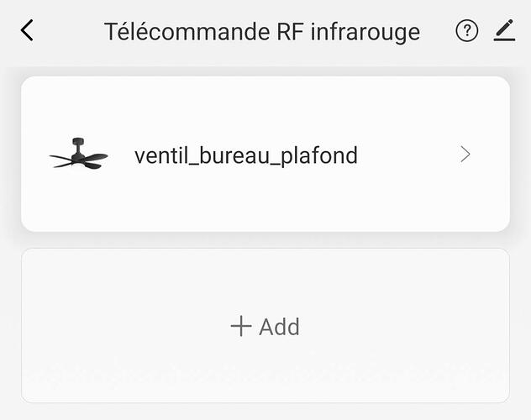
Task: Select the ventil_bureau_plafond device name
Action: coord(245,155)
